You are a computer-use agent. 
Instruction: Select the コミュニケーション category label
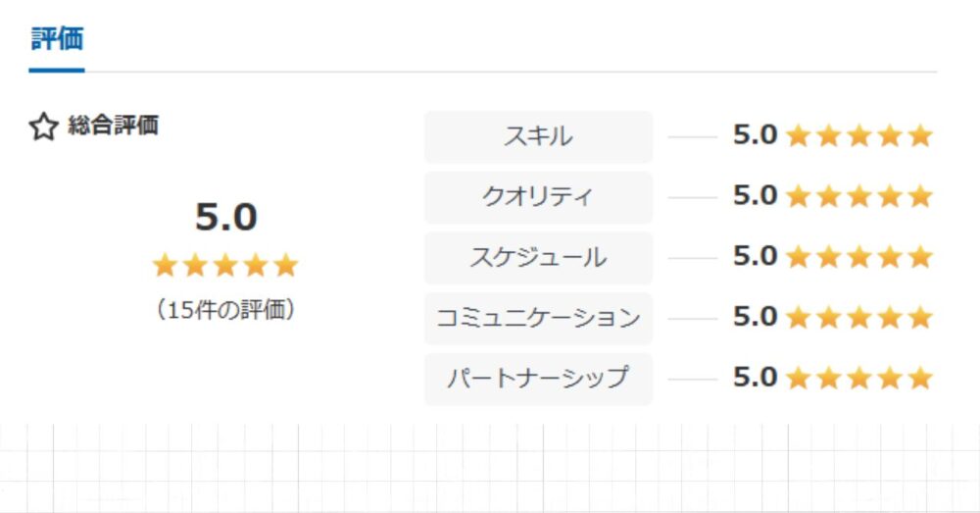pos(538,319)
